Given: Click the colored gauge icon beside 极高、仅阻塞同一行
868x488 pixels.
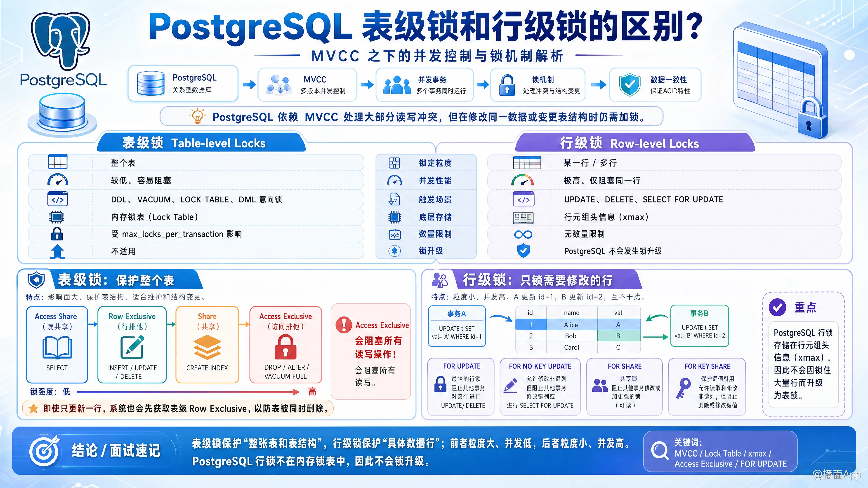Looking at the screenshot, I should click(x=523, y=180).
